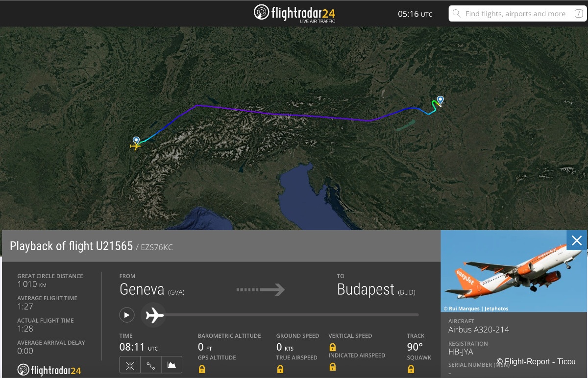This screenshot has width=588, height=378.
Task: Click the flight route path icon
Action: point(151,365)
